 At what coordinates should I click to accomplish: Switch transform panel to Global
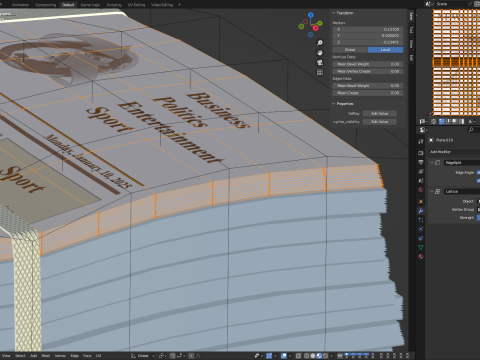click(350, 50)
